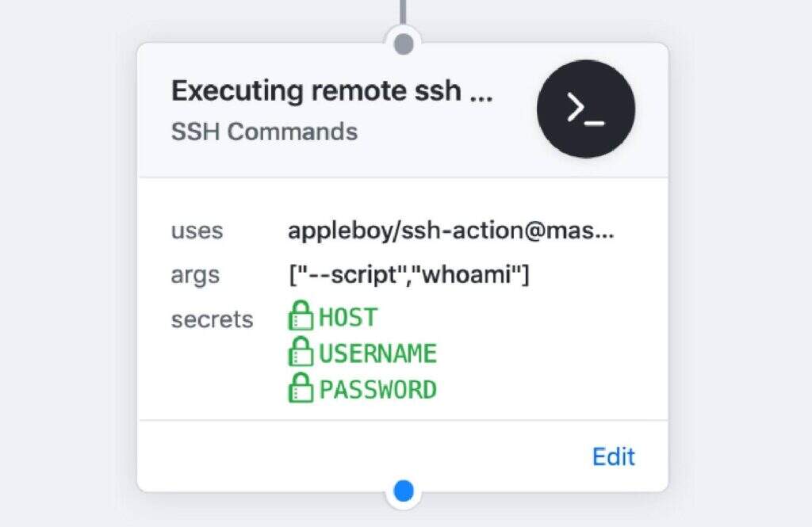
Task: Click the PASSWORD secret lock icon
Action: pos(301,388)
